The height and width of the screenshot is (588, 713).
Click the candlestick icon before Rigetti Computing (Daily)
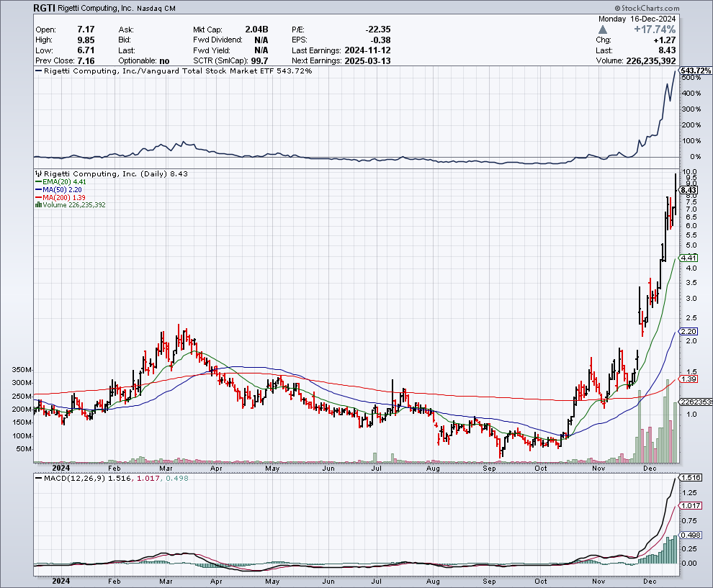tap(39, 173)
